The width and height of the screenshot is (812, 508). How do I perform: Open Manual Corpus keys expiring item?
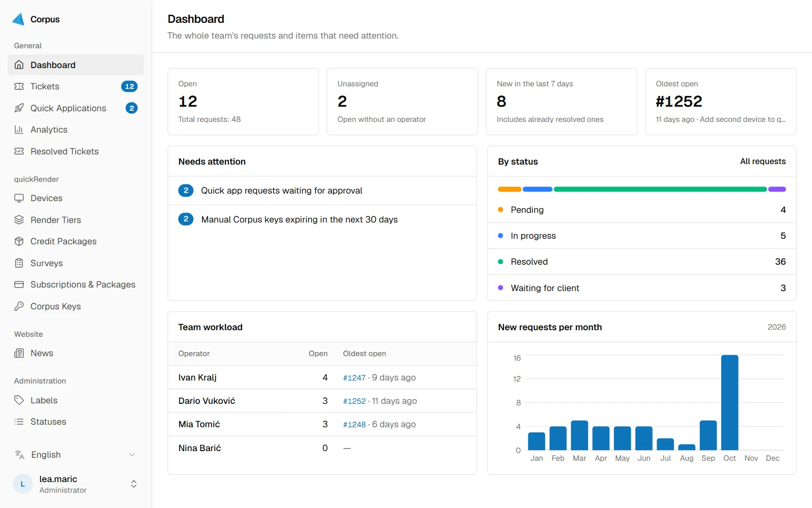click(322, 219)
